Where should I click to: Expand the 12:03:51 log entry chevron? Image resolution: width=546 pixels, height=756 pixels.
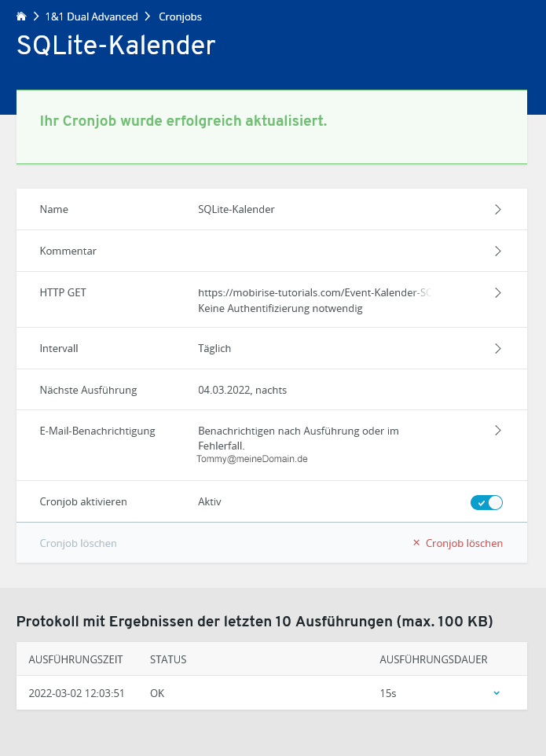pos(497,693)
